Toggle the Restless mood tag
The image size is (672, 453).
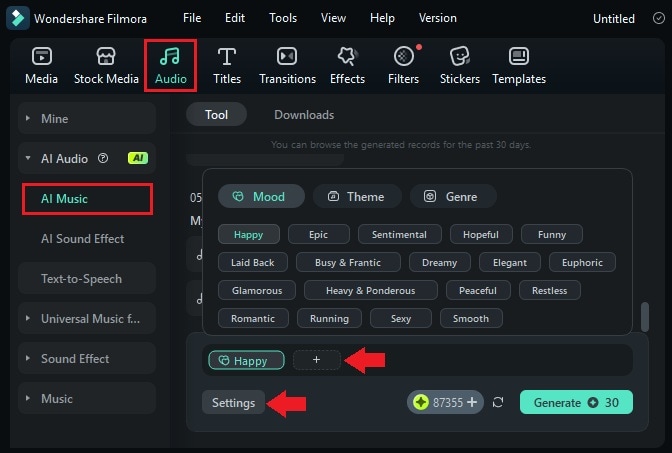tap(550, 290)
